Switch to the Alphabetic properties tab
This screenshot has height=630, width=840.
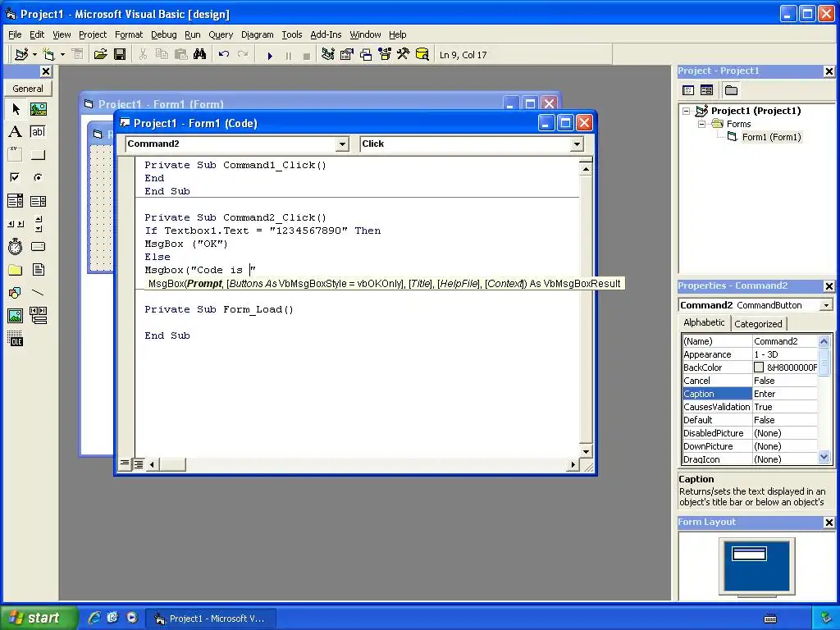coord(704,322)
